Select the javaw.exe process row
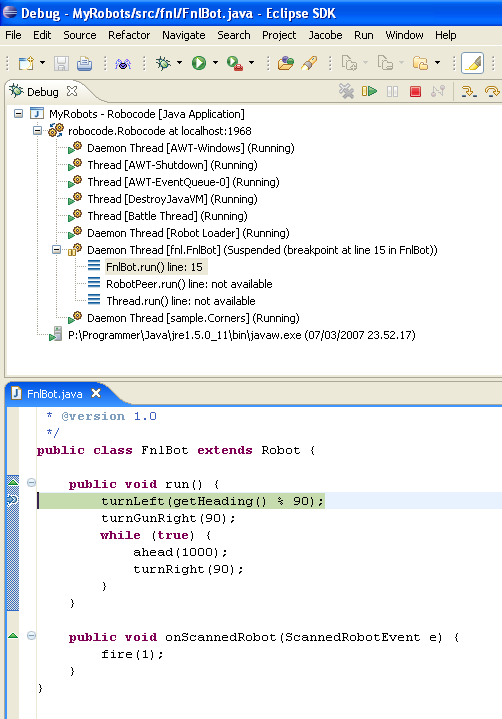Viewport: 502px width, 719px height. pos(242,335)
